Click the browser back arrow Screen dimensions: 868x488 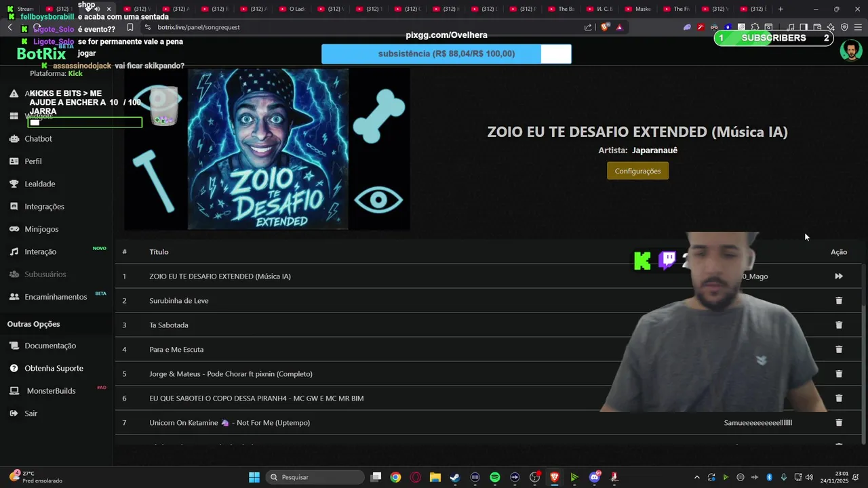[x=9, y=27]
